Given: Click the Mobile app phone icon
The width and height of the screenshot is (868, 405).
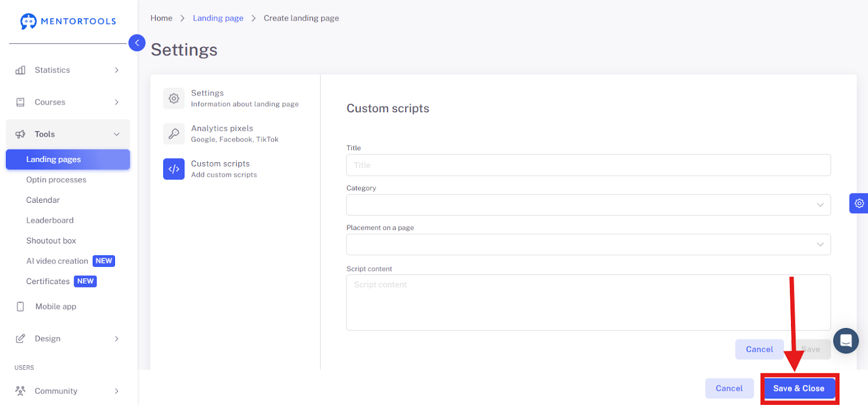Looking at the screenshot, I should [x=21, y=306].
